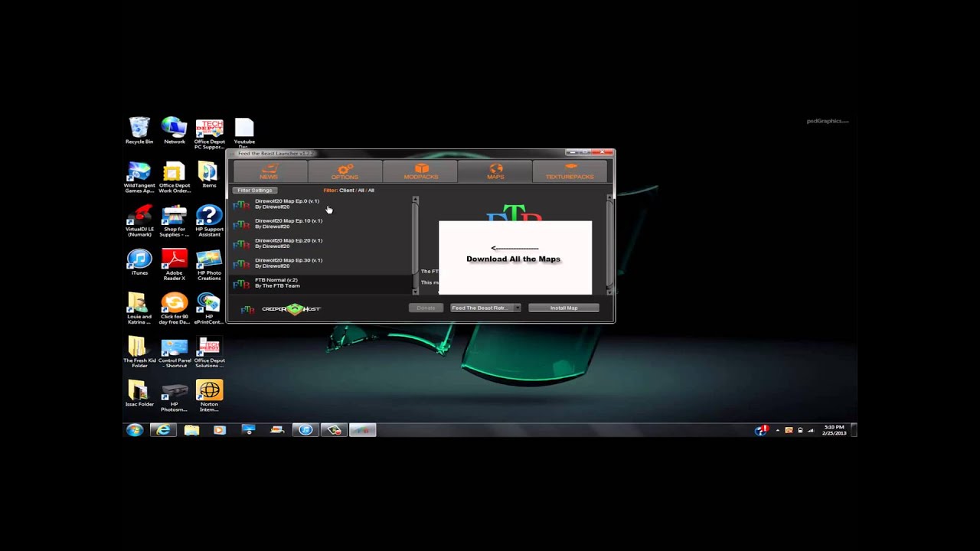Click the FTB icon of Direwolf20 Ep.0
Image resolution: width=980 pixels, height=551 pixels.
(241, 205)
